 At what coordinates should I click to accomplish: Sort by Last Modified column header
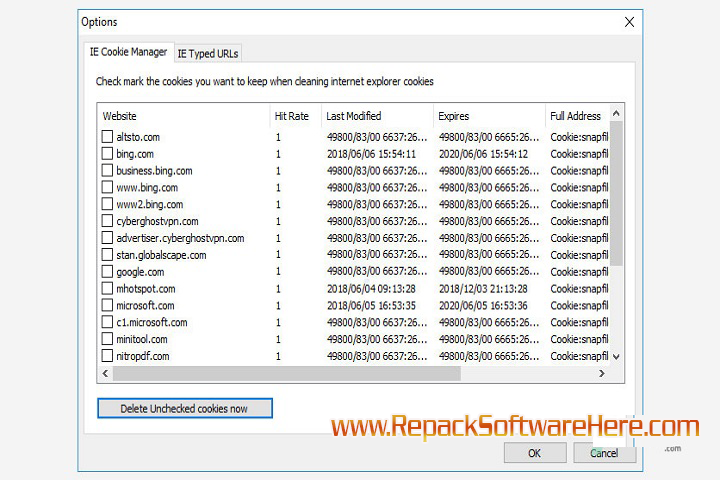click(377, 116)
